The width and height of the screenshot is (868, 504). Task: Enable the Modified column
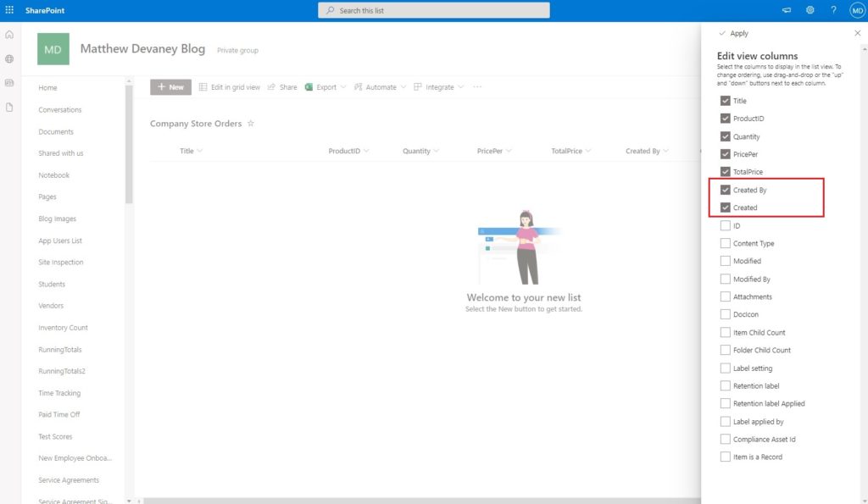click(x=726, y=261)
